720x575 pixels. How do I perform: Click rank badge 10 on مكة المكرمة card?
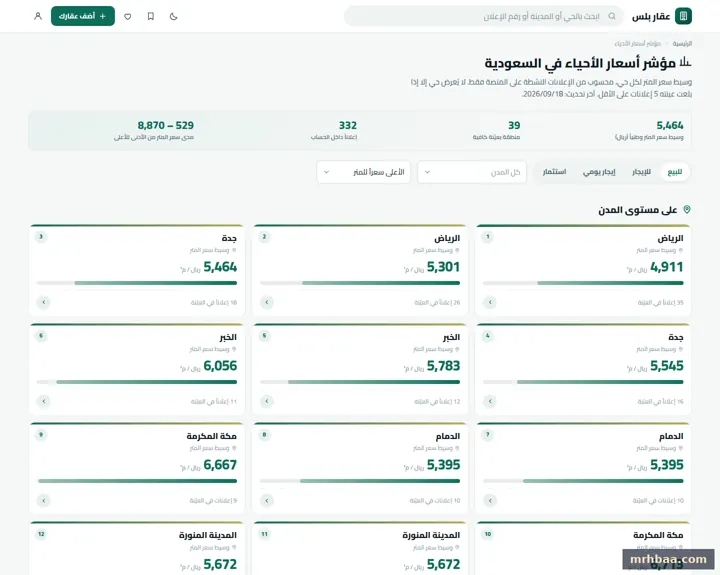coord(488,534)
